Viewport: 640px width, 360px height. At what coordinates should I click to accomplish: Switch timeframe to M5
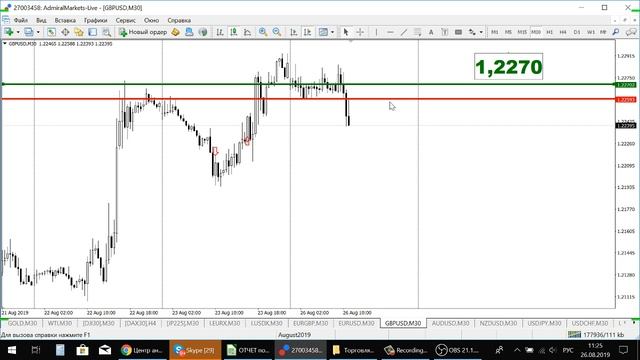tap(508, 32)
